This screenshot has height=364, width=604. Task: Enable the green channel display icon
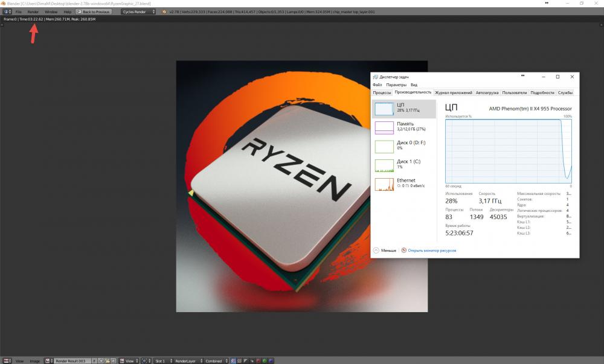(265, 361)
